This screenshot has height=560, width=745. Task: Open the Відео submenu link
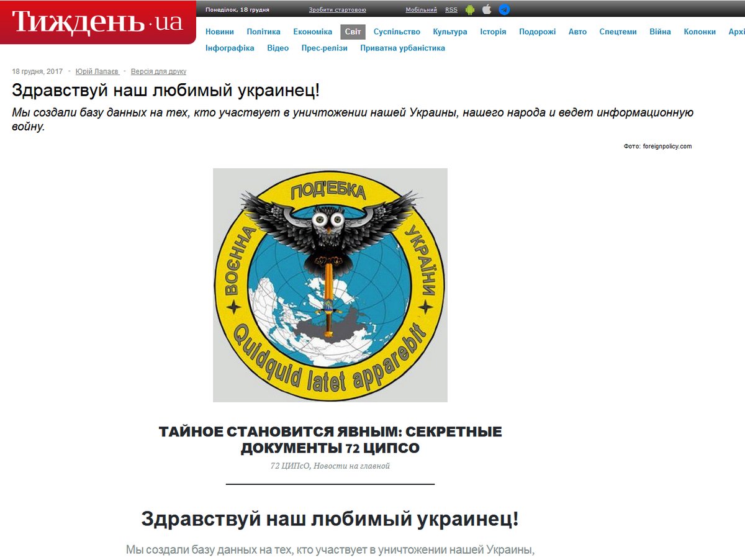[278, 48]
